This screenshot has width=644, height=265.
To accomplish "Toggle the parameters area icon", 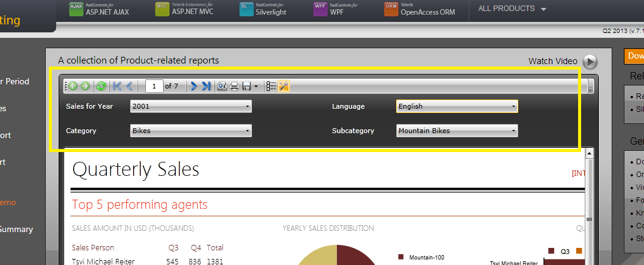I will pyautogui.click(x=284, y=86).
